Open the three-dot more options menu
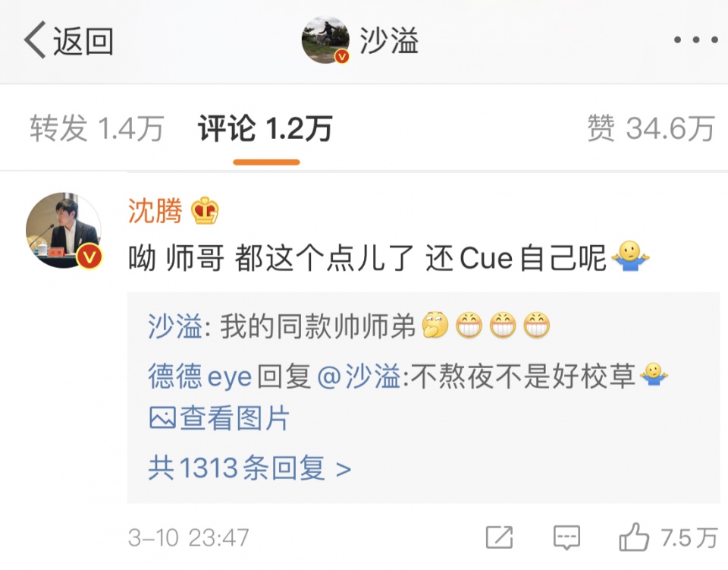 point(696,40)
